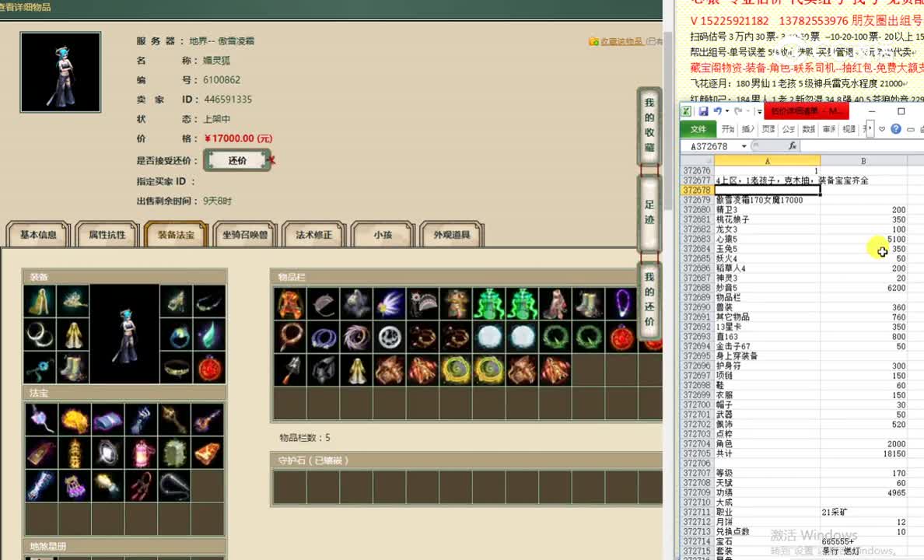This screenshot has width=924, height=560.
Task: Click the blue Help icon in Excel ribbon
Action: tap(895, 128)
